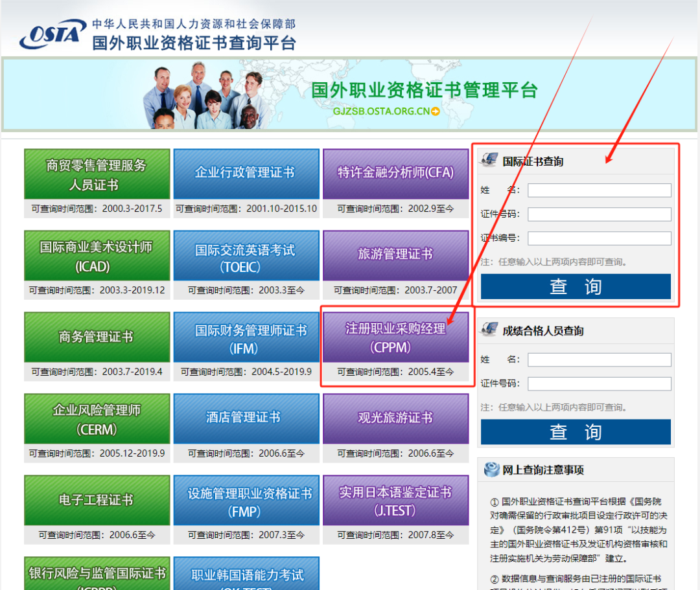Click the note under 证书编号 field
700x590 pixels.
pyautogui.click(x=554, y=262)
